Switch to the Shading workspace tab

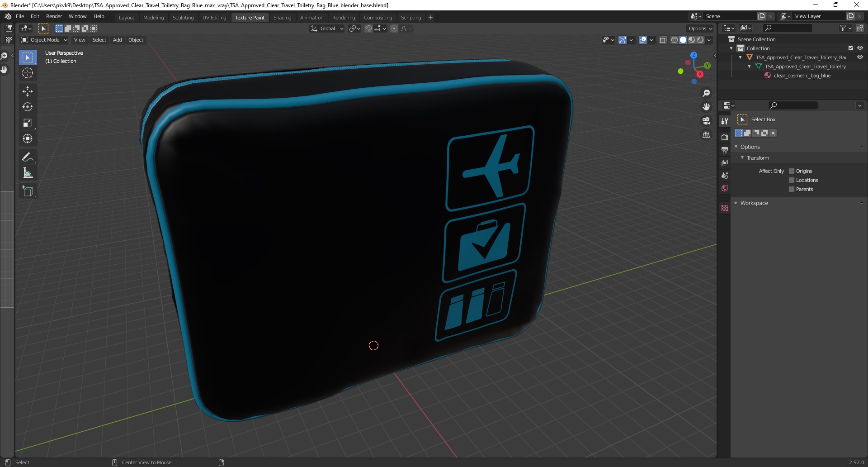pyautogui.click(x=282, y=18)
